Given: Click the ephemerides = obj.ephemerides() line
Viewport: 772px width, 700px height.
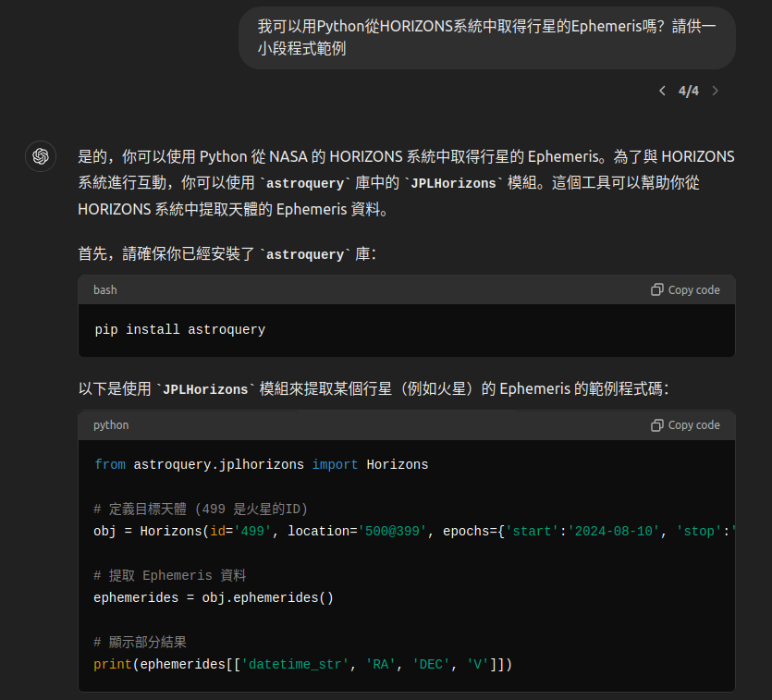Looking at the screenshot, I should pyautogui.click(x=214, y=597).
